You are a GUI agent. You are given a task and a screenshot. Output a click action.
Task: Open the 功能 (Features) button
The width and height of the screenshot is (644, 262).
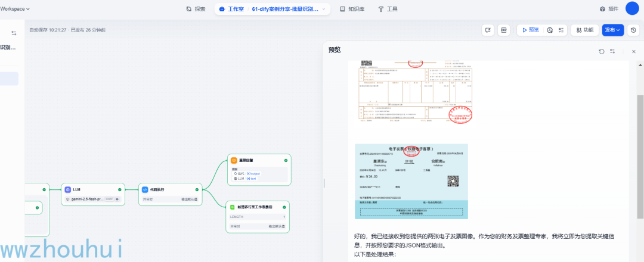584,30
